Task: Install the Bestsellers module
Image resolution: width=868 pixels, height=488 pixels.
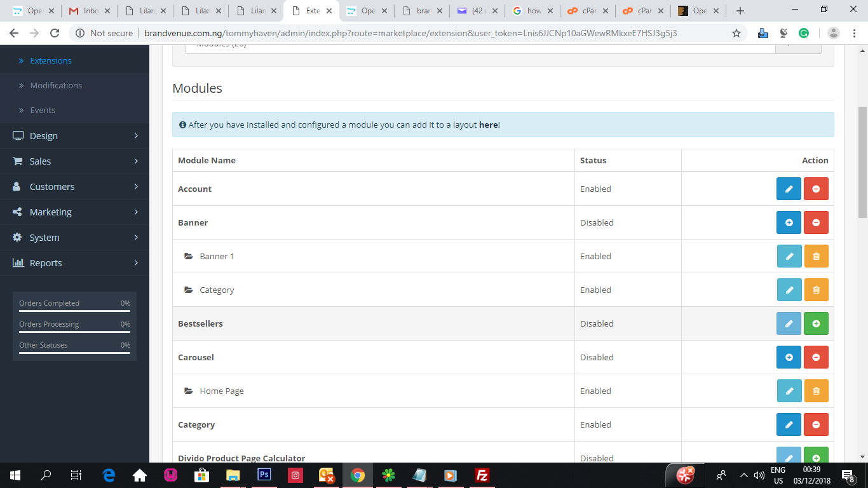Action: tap(816, 323)
